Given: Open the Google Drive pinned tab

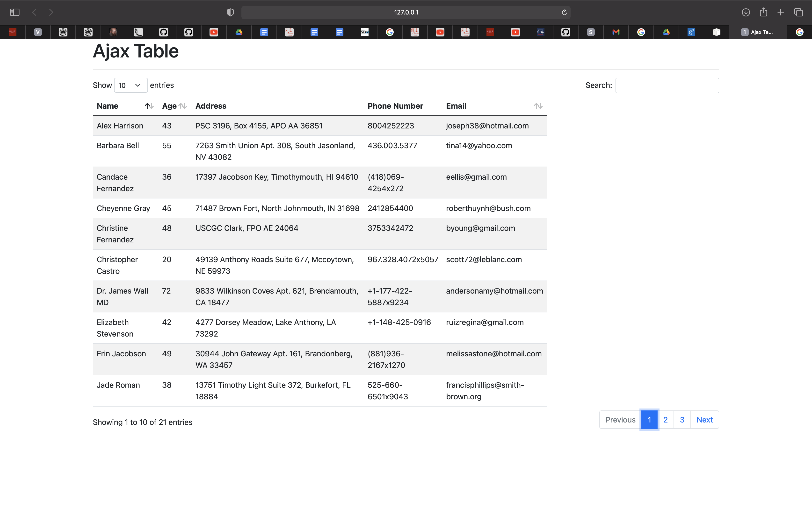Looking at the screenshot, I should [x=239, y=32].
